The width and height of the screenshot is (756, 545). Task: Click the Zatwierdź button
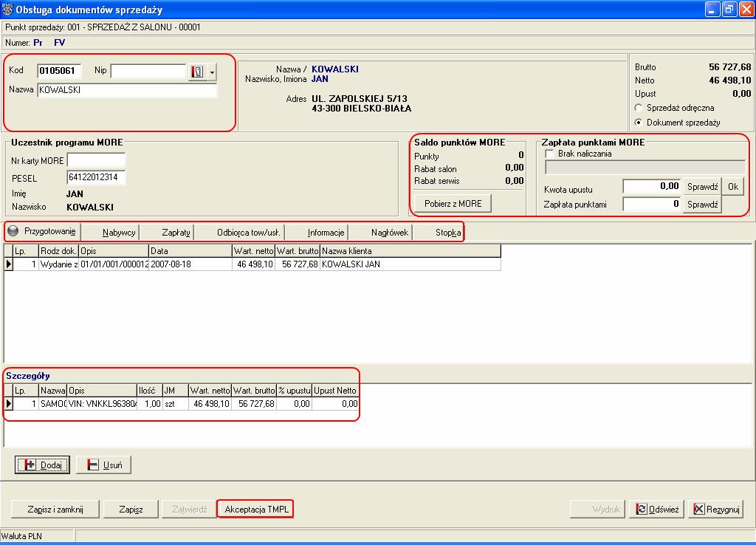click(189, 510)
